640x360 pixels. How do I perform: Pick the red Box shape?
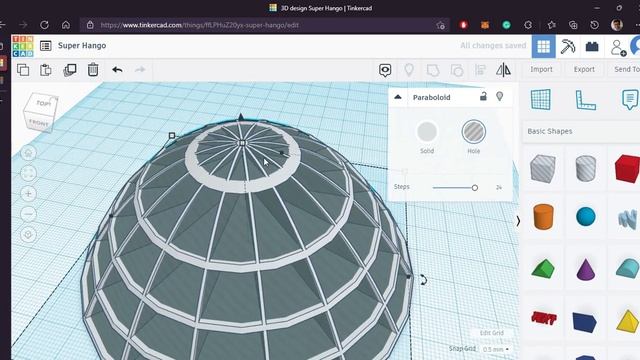627,168
